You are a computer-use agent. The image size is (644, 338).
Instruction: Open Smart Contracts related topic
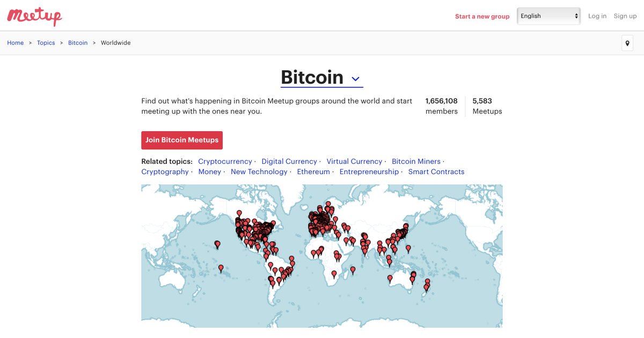(436, 172)
